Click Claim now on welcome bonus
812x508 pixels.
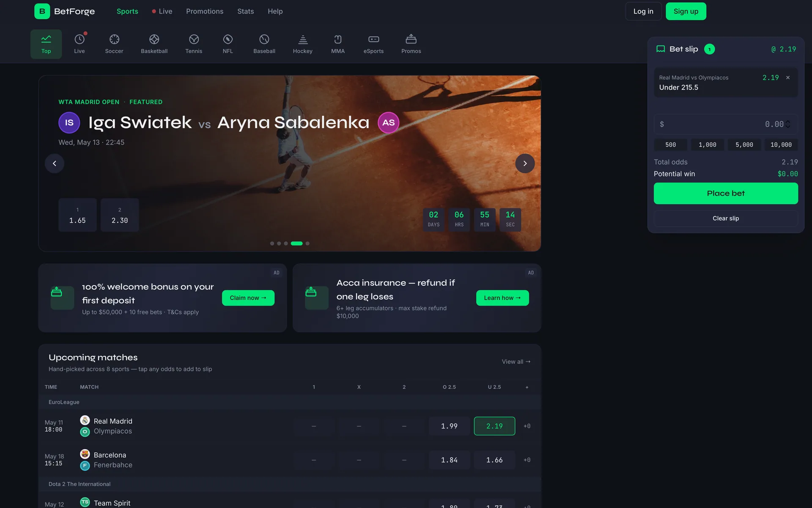248,298
